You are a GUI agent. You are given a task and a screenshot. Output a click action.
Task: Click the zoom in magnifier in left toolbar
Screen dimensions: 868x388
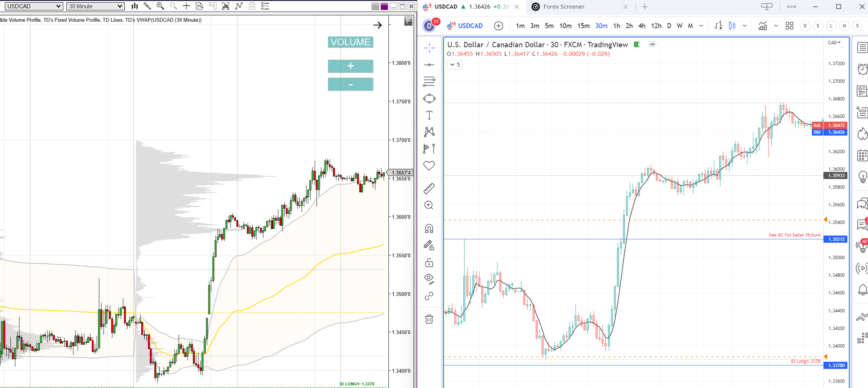click(160, 6)
